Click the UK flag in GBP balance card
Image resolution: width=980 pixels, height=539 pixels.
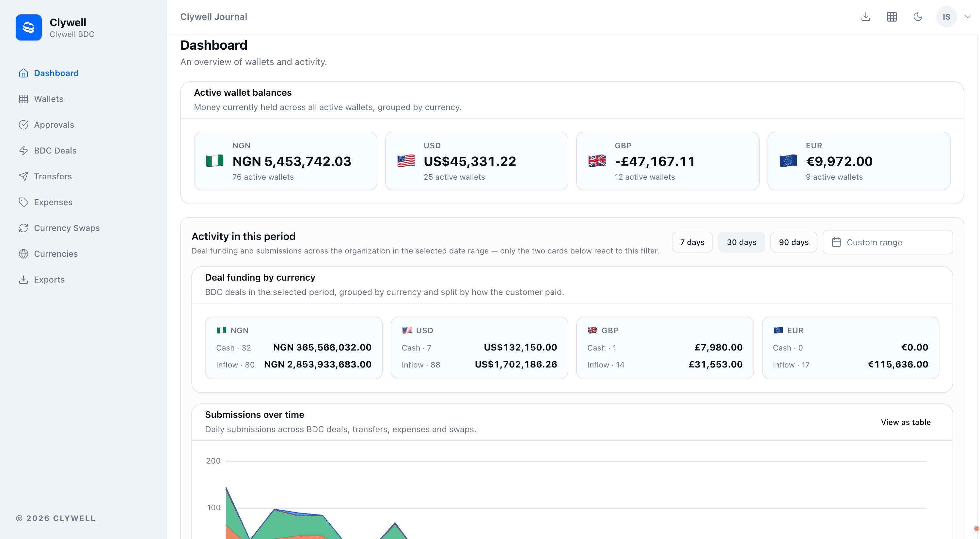[x=597, y=161]
